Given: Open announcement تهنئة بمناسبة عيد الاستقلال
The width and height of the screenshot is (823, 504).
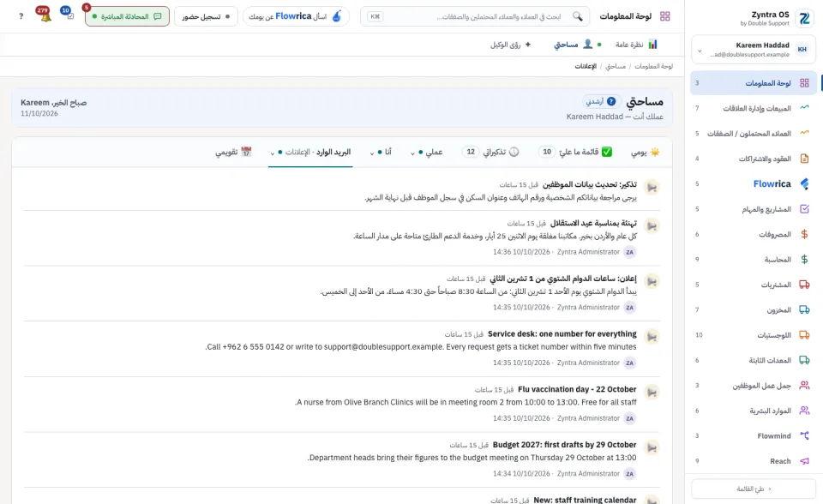Looking at the screenshot, I should pos(593,223).
